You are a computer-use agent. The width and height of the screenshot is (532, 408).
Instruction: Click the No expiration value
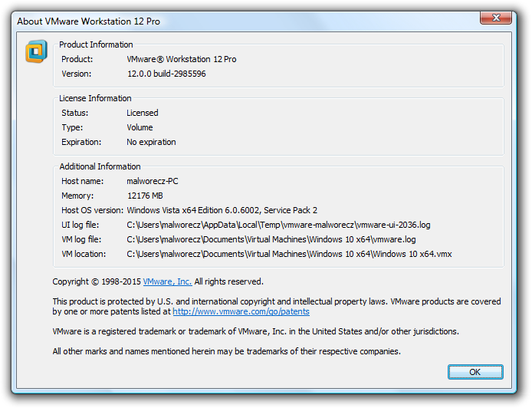151,142
